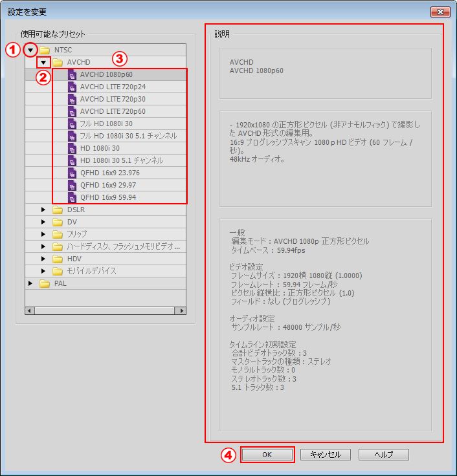Click the キャンセル button
This screenshot has width=457, height=476.
tap(326, 455)
